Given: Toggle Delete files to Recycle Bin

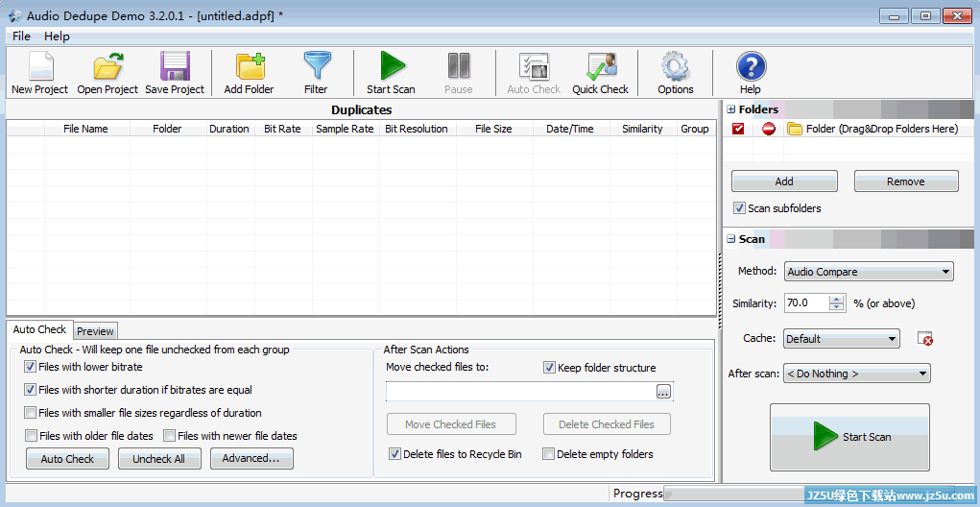Looking at the screenshot, I should click(394, 454).
